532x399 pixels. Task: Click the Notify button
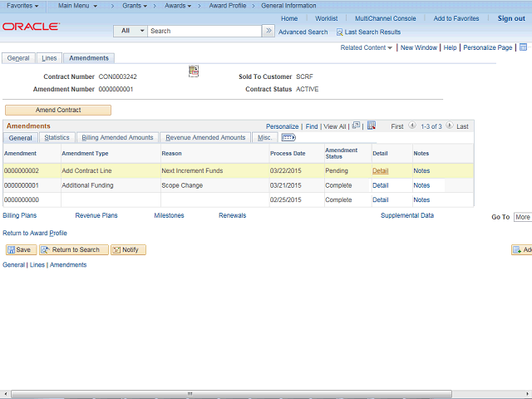coord(128,249)
